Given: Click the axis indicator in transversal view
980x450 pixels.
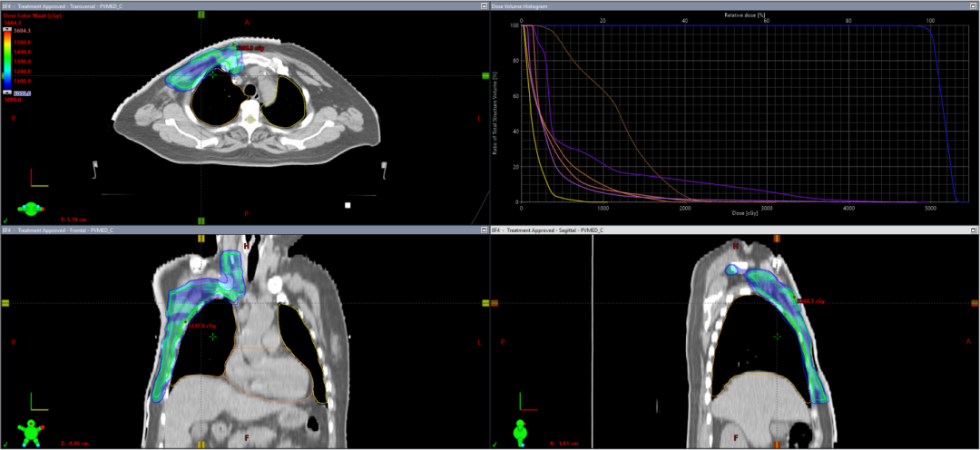Looking at the screenshot, I should click(36, 177).
